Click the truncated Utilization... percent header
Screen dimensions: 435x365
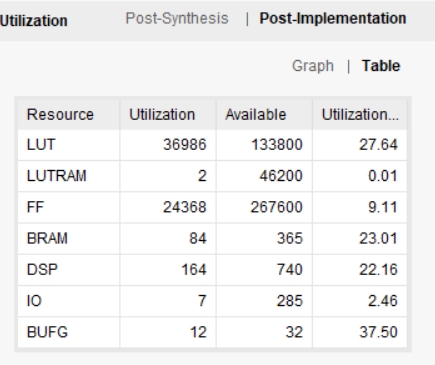point(360,115)
